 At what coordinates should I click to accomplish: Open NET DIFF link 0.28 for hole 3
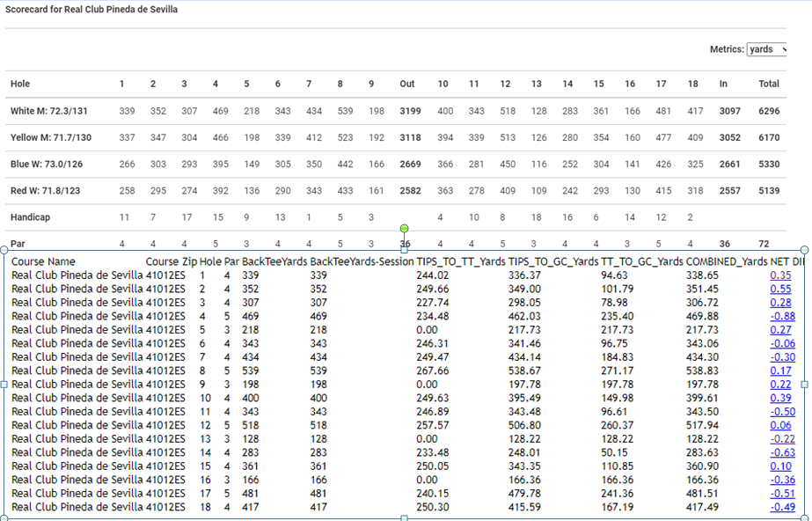click(780, 303)
